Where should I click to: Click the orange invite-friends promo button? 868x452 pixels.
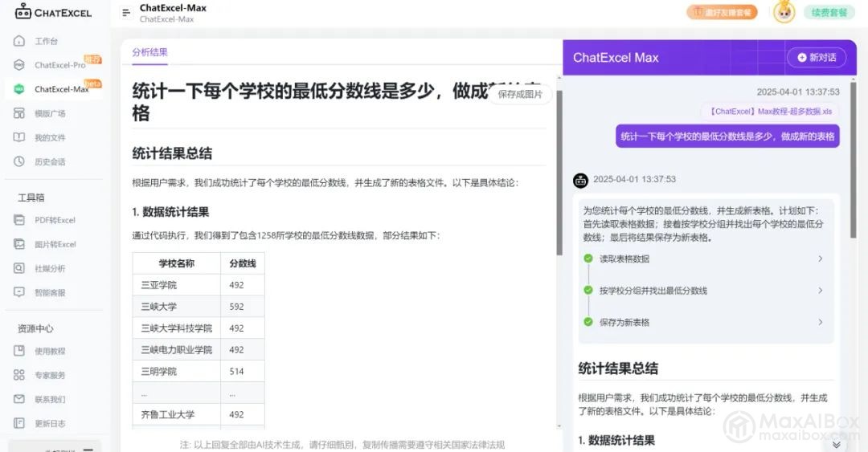click(x=722, y=12)
